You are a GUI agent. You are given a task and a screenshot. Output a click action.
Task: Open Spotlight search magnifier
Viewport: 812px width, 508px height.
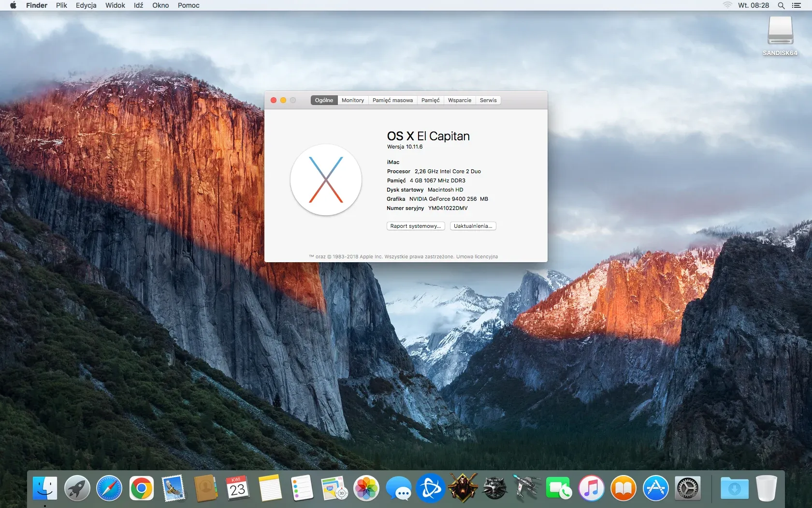coord(781,5)
